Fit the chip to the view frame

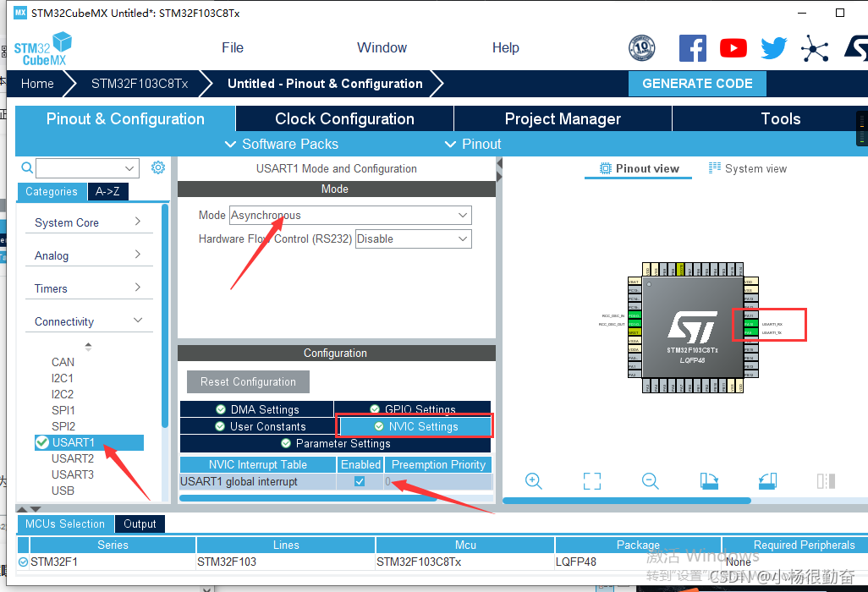(x=591, y=481)
